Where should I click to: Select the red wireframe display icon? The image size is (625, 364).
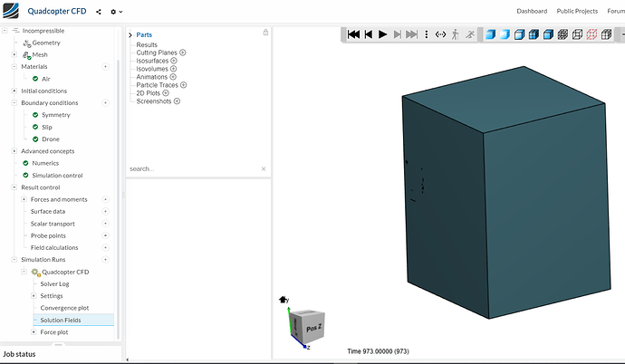coord(592,34)
